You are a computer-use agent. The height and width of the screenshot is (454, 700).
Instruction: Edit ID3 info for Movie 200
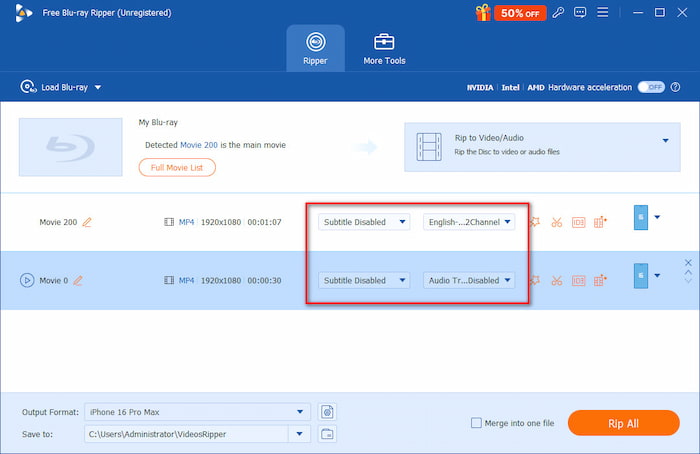click(579, 222)
